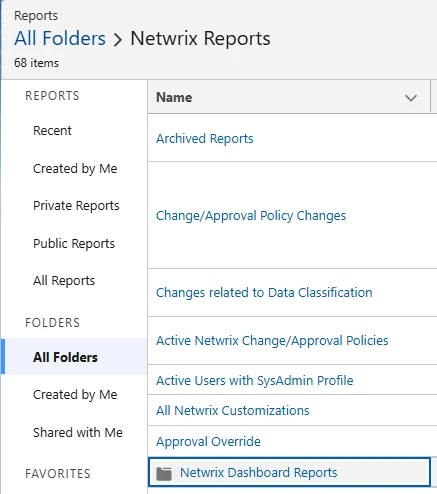This screenshot has height=494, width=437.
Task: Click the FAVORITES section heading
Action: pos(58,474)
